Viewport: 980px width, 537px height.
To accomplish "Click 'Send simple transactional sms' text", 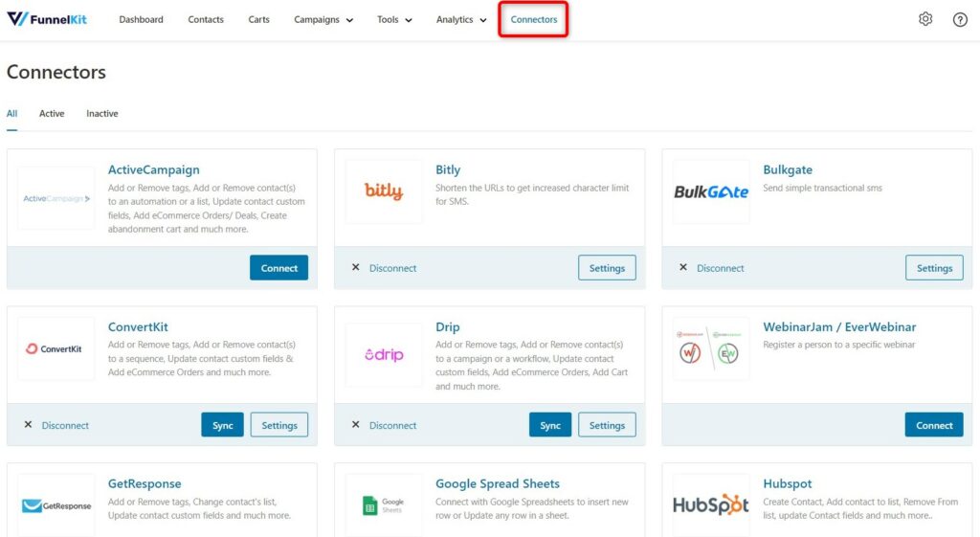I will pos(822,188).
